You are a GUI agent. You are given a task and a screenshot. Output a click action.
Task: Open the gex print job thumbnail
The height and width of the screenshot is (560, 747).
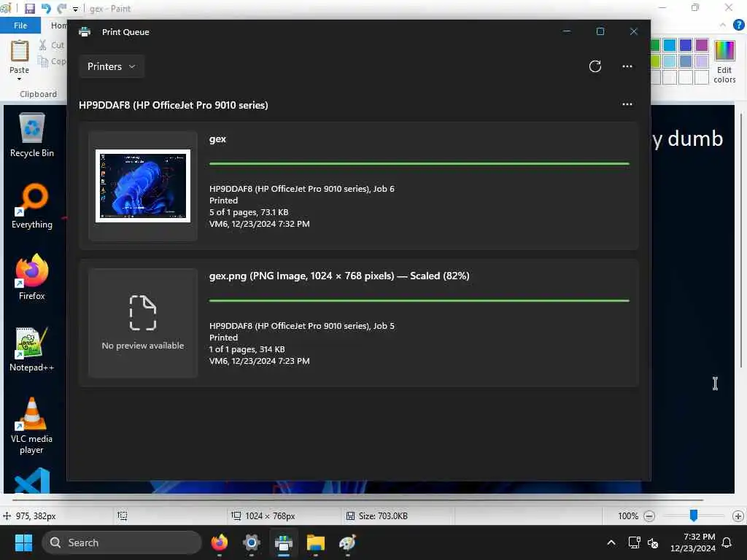[143, 186]
